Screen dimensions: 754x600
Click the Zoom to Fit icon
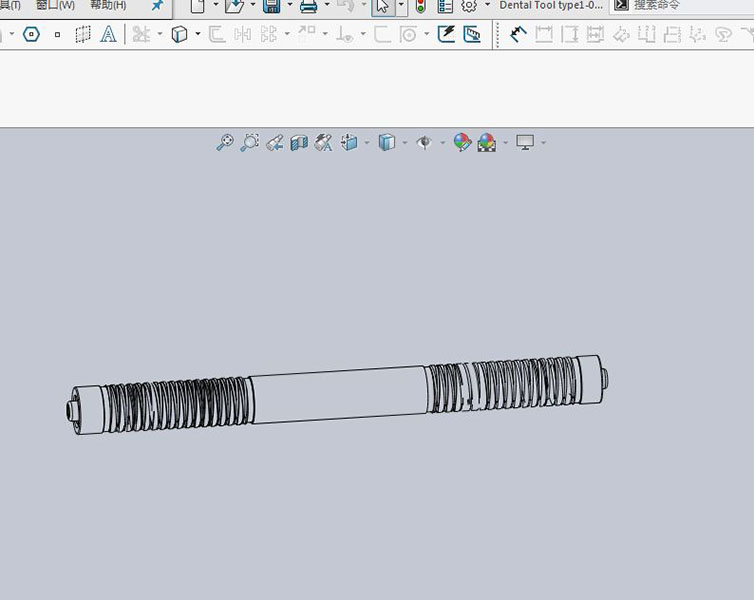224,143
